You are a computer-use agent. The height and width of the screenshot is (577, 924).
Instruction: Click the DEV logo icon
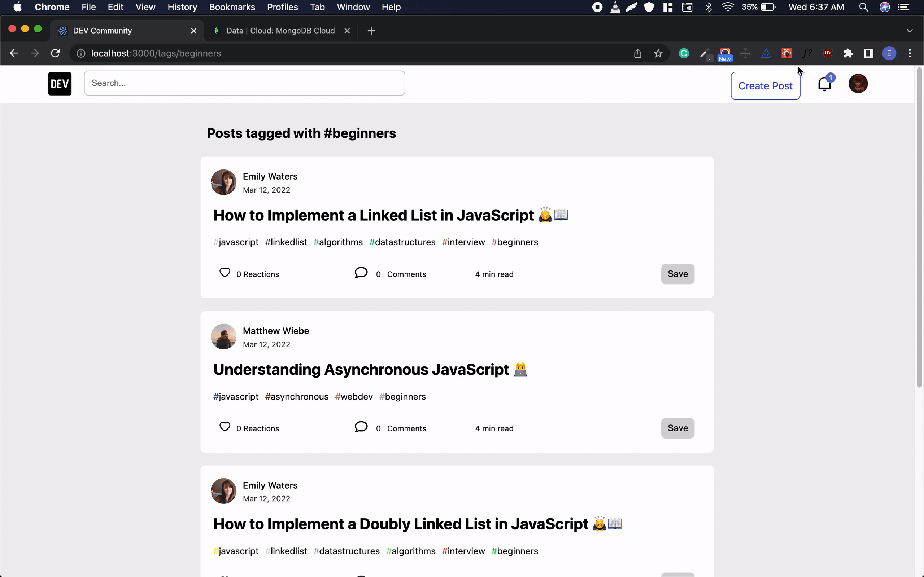pyautogui.click(x=60, y=84)
